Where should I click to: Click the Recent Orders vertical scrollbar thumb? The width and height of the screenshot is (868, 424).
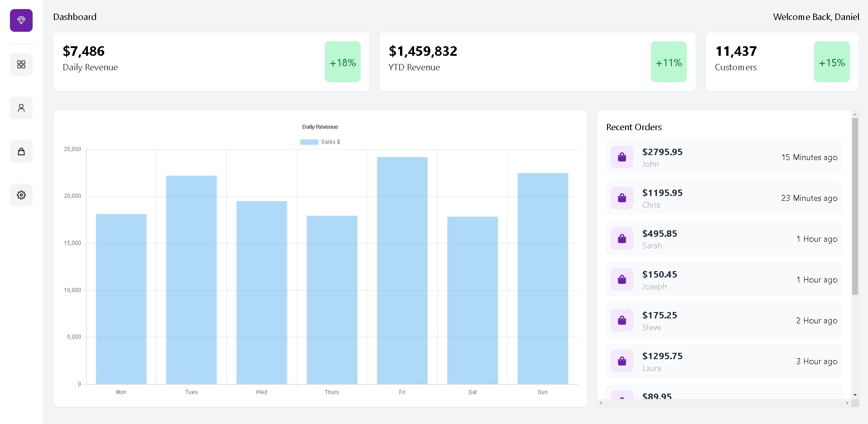[x=855, y=206]
